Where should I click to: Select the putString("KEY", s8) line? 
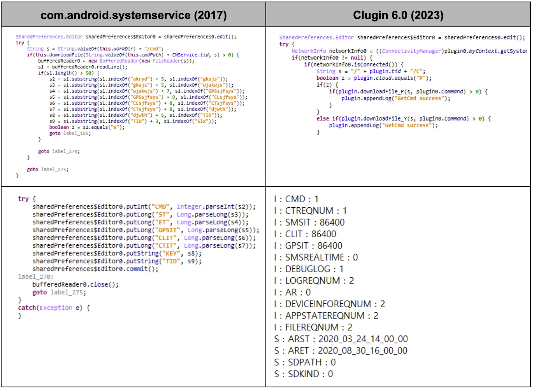[x=117, y=254]
